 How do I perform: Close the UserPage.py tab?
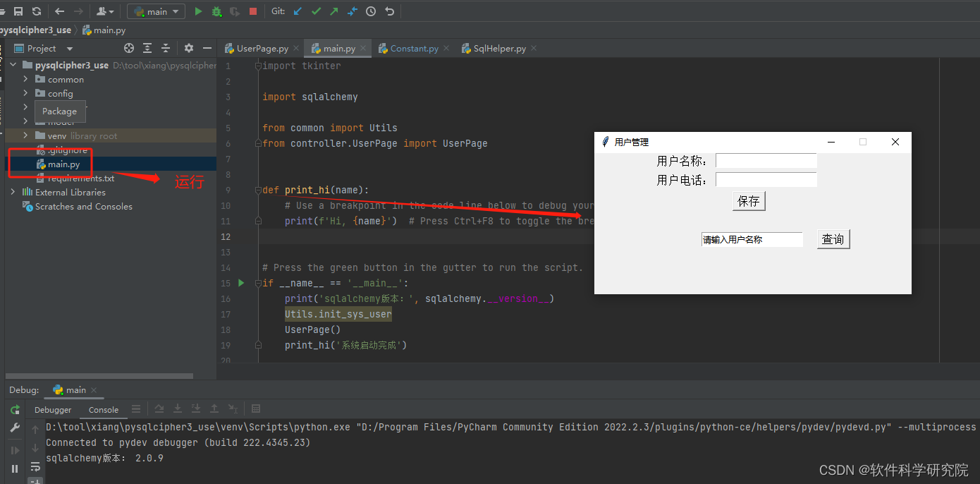pos(297,49)
